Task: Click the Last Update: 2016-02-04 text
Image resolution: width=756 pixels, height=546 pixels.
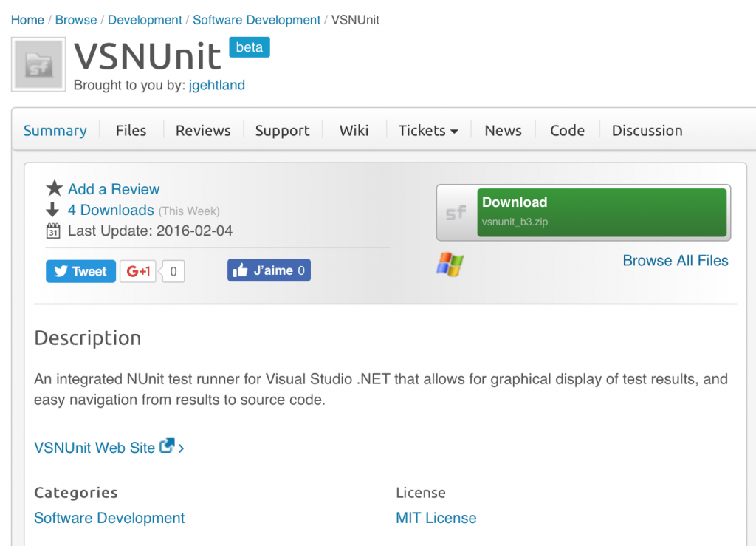Action: (x=150, y=231)
